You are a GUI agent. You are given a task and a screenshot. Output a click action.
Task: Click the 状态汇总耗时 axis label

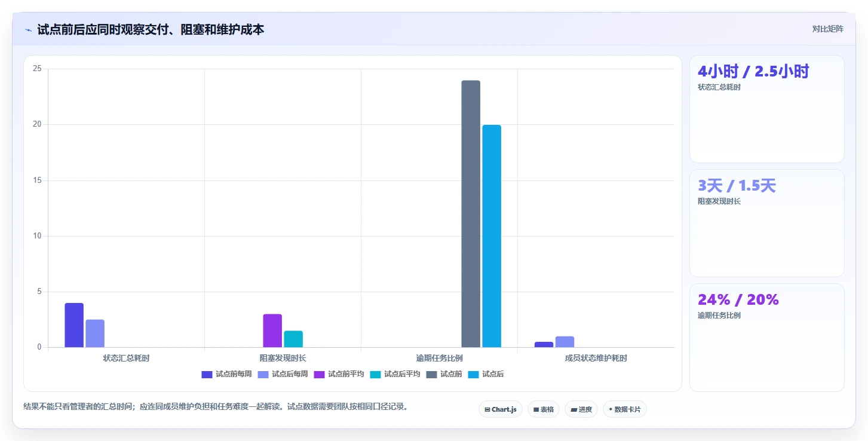126,359
